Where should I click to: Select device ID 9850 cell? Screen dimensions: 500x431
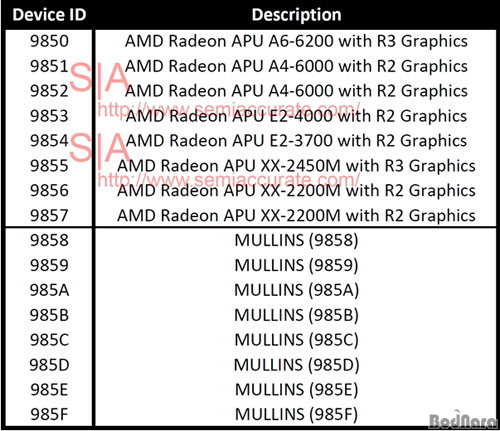49,41
